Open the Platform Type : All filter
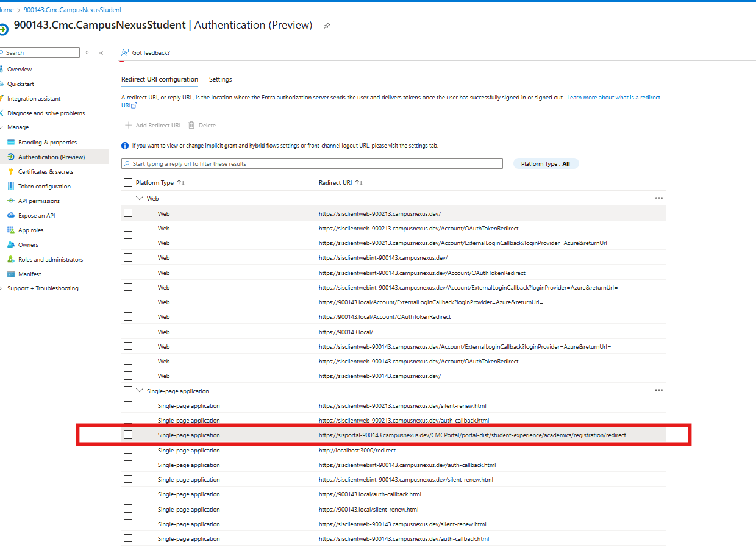Viewport: 756px width, 553px height. point(546,163)
